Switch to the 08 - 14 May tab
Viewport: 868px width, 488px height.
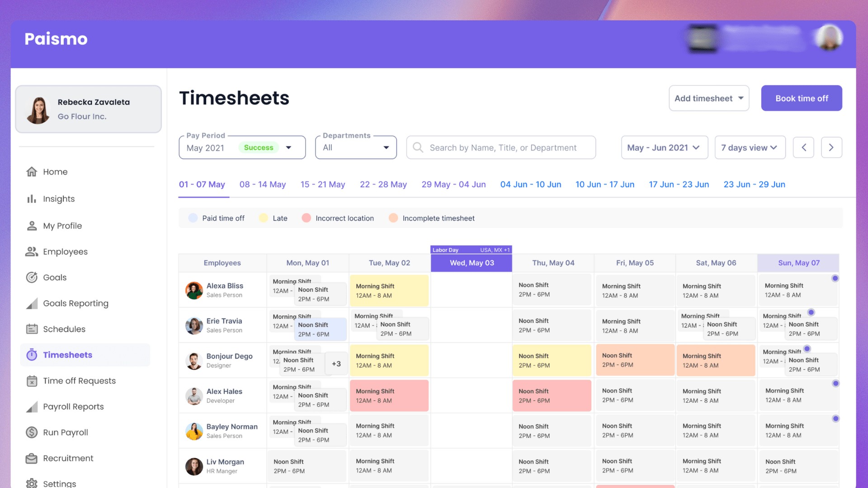click(262, 184)
